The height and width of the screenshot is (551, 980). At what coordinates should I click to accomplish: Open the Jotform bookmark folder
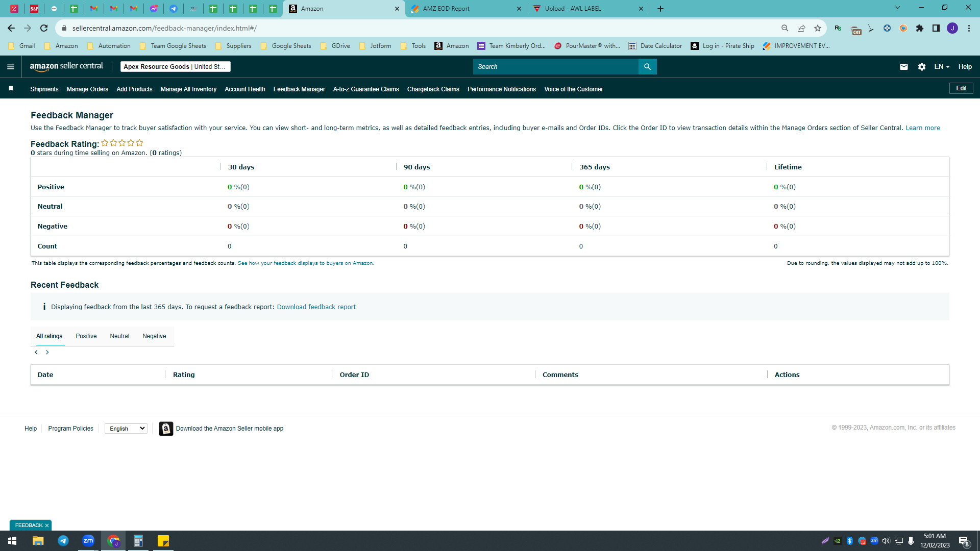[375, 46]
